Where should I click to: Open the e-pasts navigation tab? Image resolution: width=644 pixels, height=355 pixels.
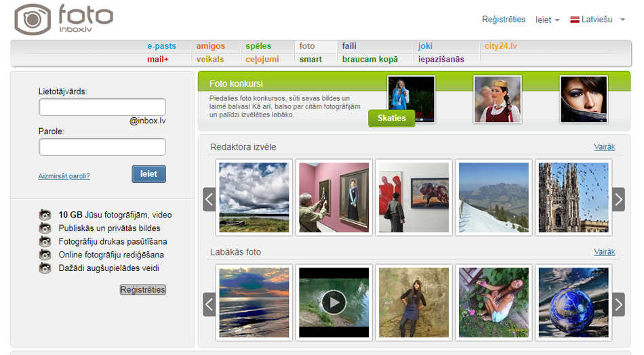click(x=161, y=46)
